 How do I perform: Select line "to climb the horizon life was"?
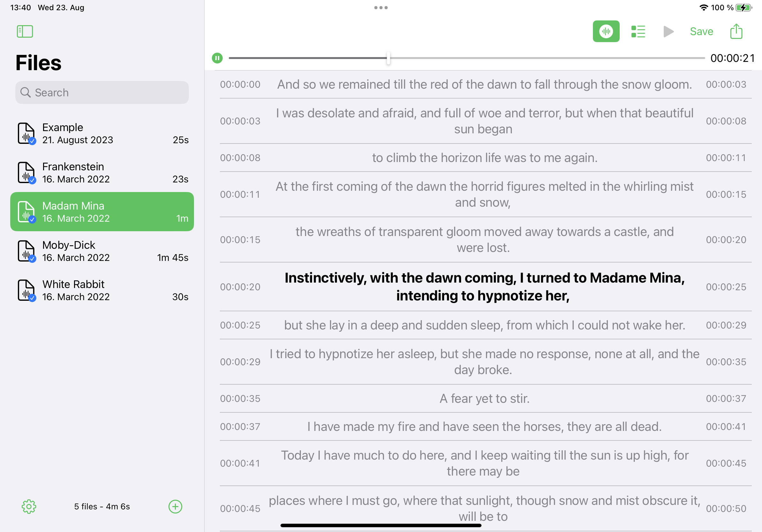coord(485,158)
